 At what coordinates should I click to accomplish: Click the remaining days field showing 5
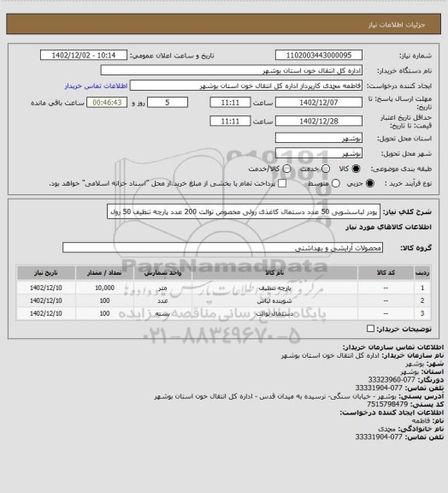[x=168, y=103]
